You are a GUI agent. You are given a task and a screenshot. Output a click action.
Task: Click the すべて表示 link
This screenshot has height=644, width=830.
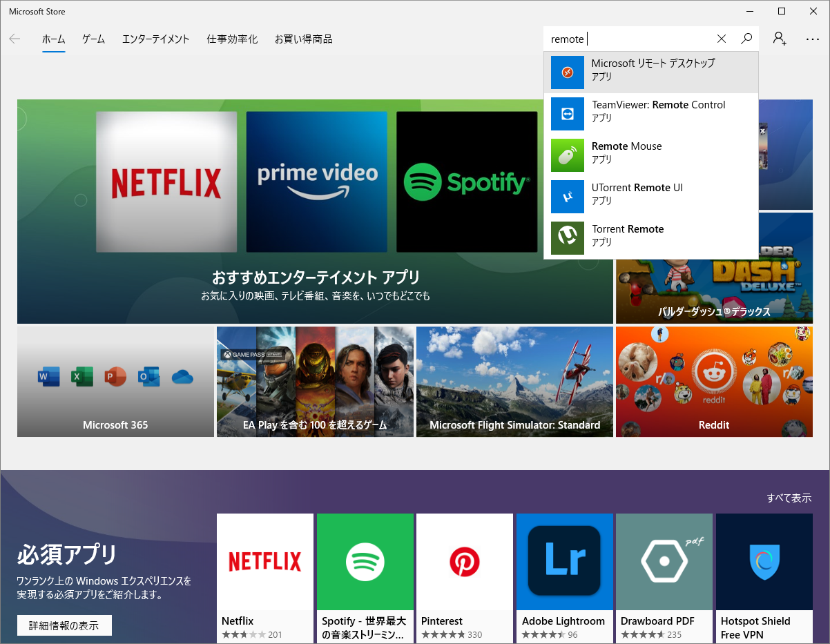pyautogui.click(x=789, y=498)
